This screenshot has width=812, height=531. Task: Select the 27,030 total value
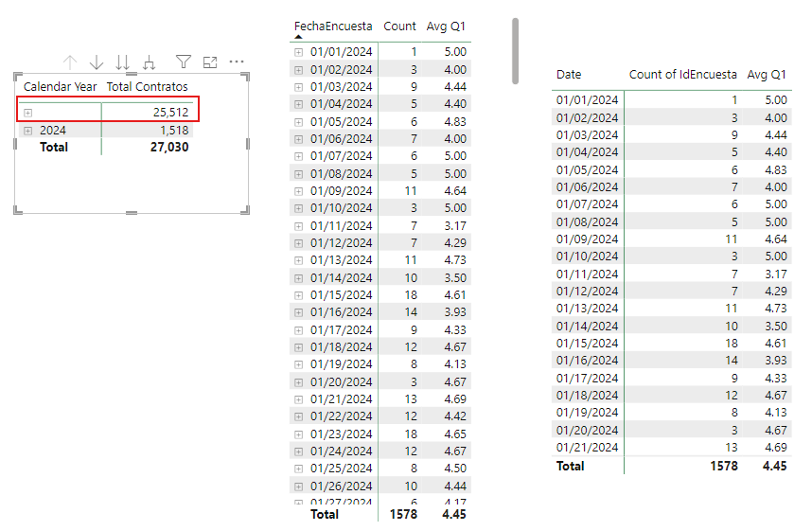[169, 147]
